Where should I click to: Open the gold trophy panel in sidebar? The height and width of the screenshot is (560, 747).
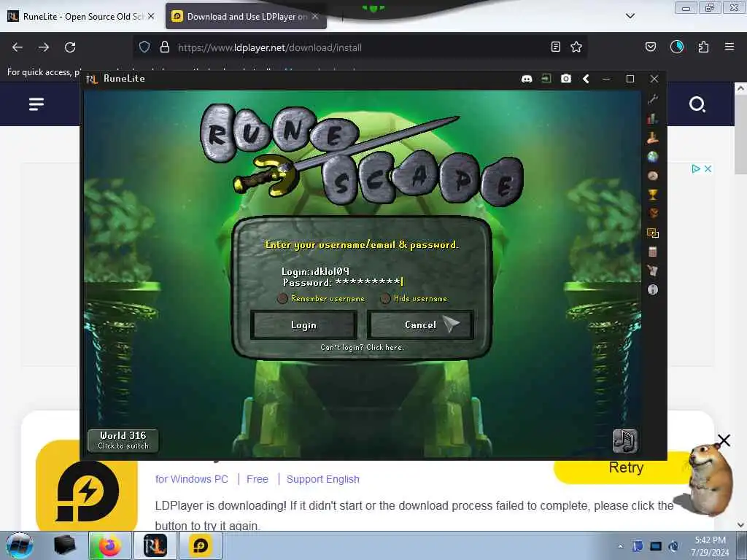[653, 194]
